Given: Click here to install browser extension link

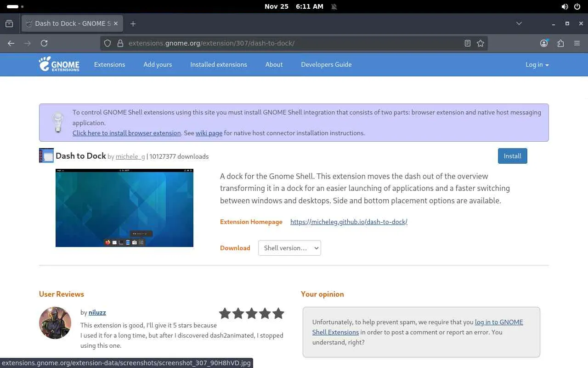Looking at the screenshot, I should point(126,133).
